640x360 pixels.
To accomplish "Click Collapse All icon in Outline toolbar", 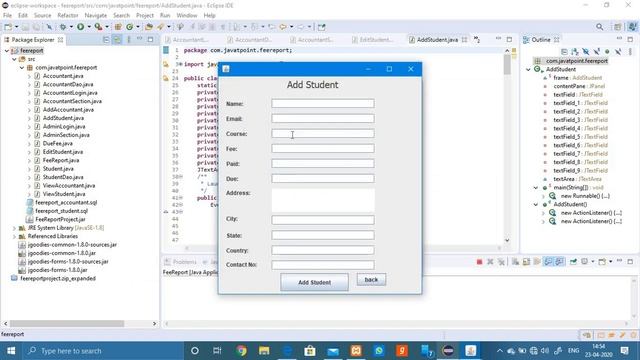I will coord(564,52).
